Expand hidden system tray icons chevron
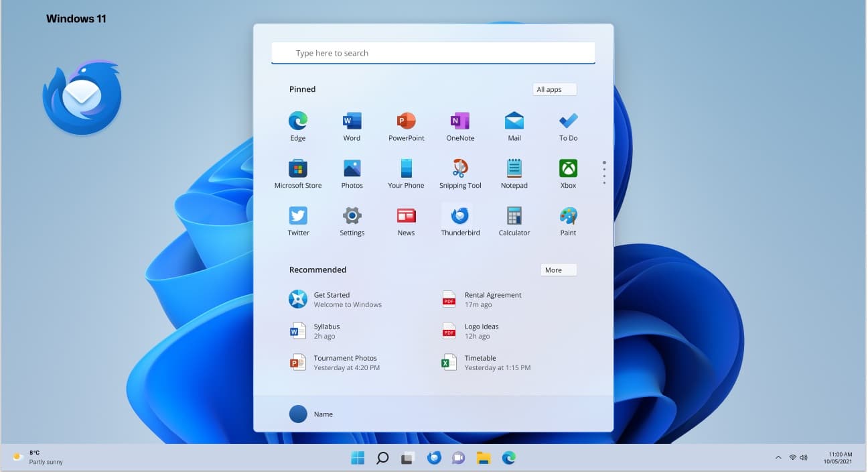The height and width of the screenshot is (472, 868). pyautogui.click(x=778, y=458)
